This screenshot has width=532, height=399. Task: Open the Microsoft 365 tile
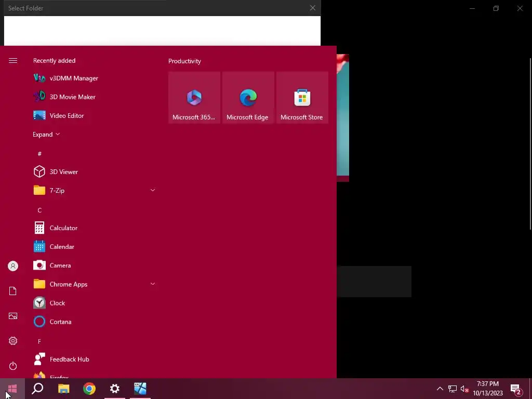pyautogui.click(x=194, y=98)
